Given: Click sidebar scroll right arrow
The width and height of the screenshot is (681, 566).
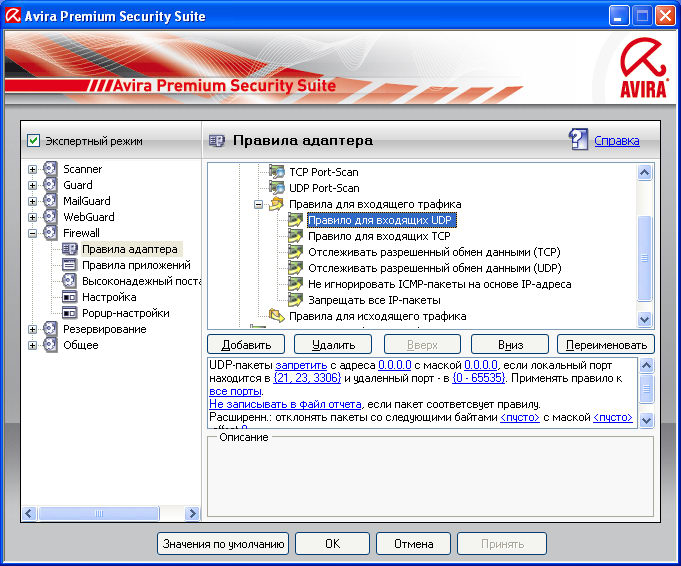Looking at the screenshot, I should point(192,513).
